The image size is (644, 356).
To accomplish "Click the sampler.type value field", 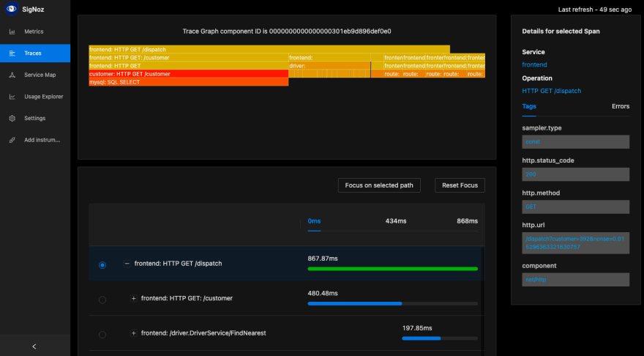I will [575, 142].
